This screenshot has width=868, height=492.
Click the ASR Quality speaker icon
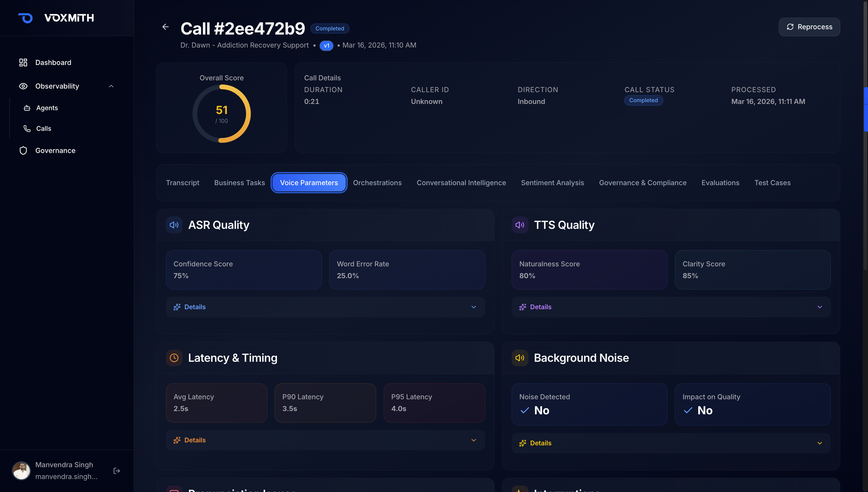click(174, 225)
